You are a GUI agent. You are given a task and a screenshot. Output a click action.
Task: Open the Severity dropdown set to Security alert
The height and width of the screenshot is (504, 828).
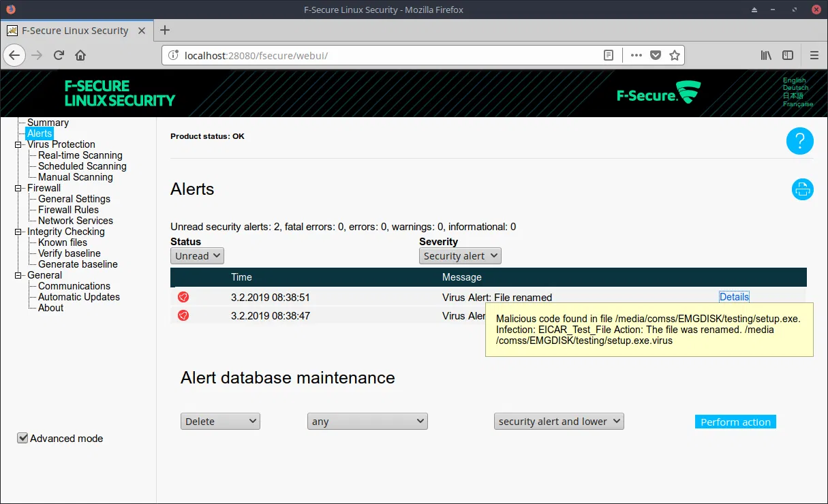(460, 256)
